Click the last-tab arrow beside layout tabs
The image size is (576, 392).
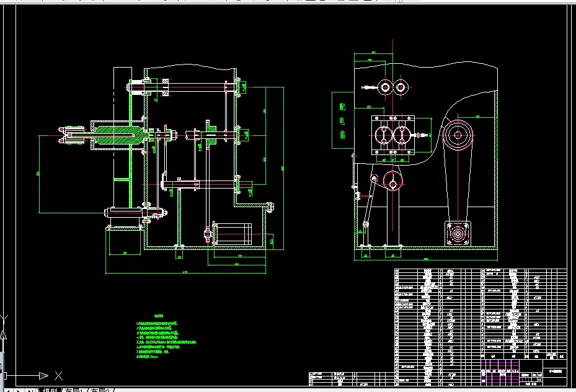click(30, 390)
